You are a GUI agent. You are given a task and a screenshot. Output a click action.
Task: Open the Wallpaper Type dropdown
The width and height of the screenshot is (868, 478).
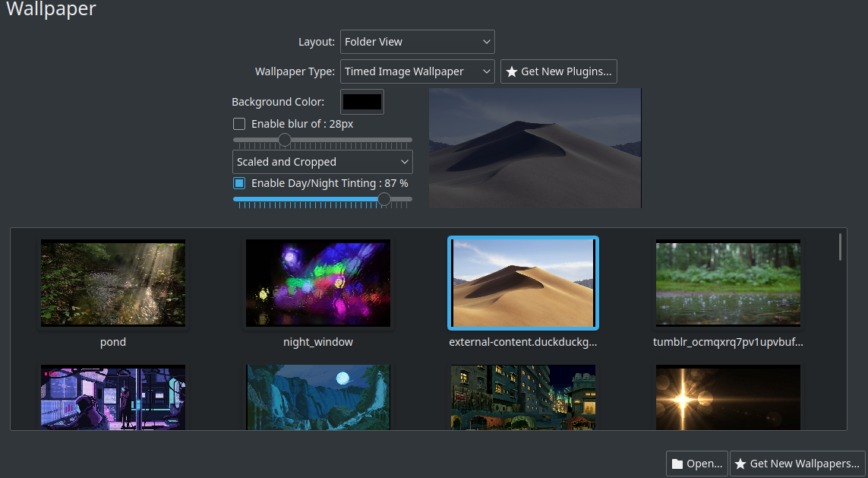point(418,71)
